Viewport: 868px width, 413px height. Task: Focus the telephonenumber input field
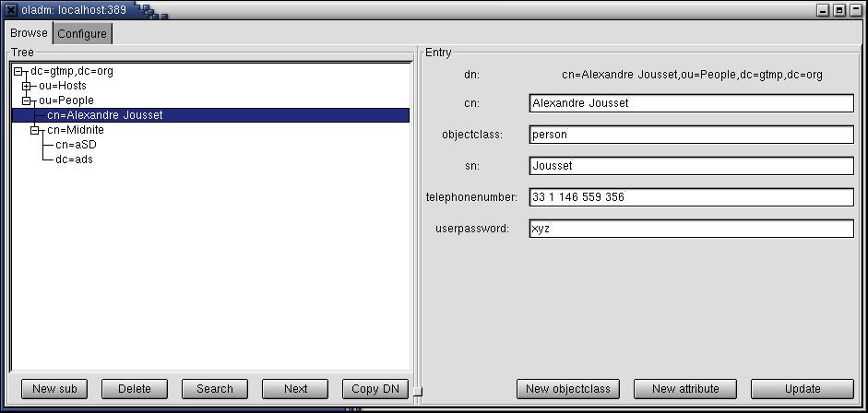pos(691,197)
